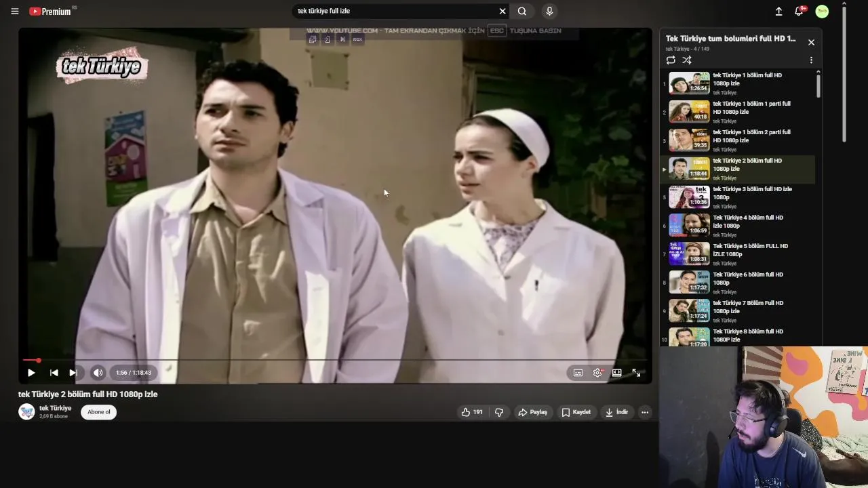Play the paused video
This screenshot has height=488, width=868.
pyautogui.click(x=31, y=373)
